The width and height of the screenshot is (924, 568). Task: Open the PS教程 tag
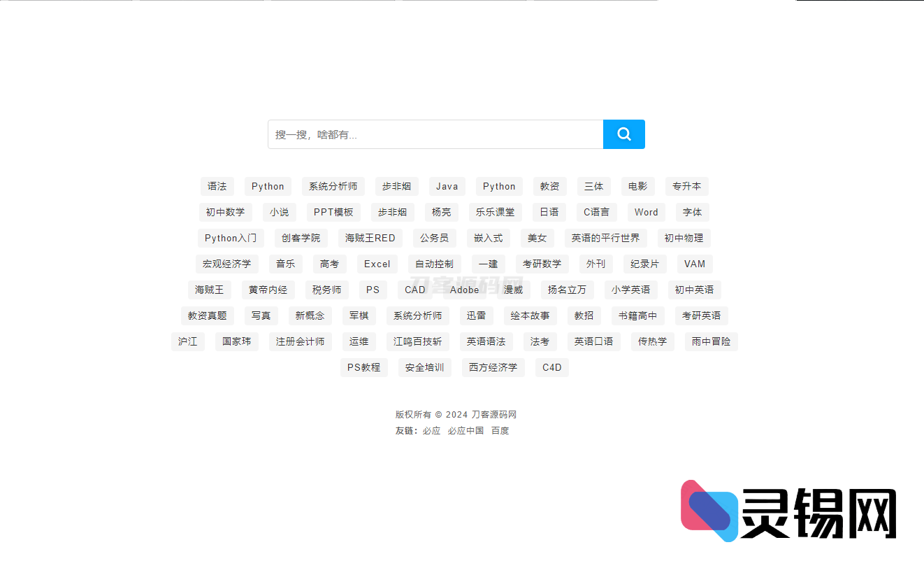coord(364,367)
